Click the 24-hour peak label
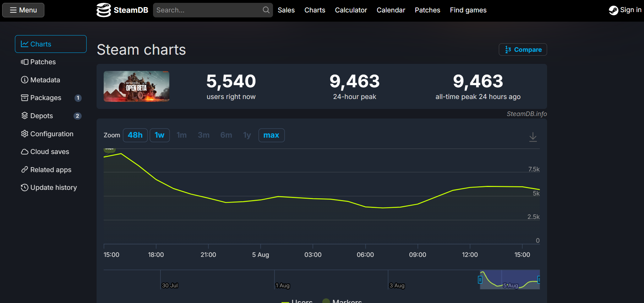This screenshot has width=644, height=303. tap(355, 97)
